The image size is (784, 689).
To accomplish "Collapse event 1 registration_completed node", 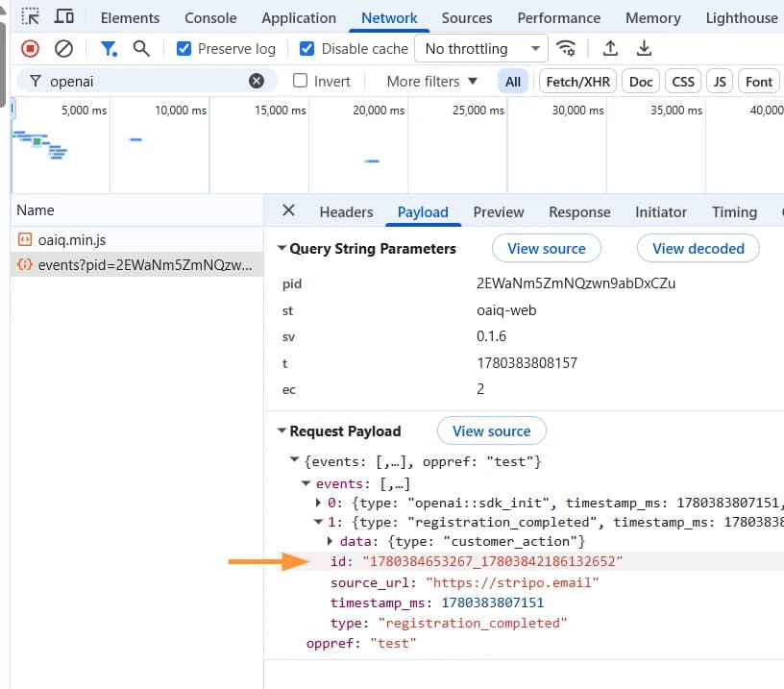I will 318,522.
